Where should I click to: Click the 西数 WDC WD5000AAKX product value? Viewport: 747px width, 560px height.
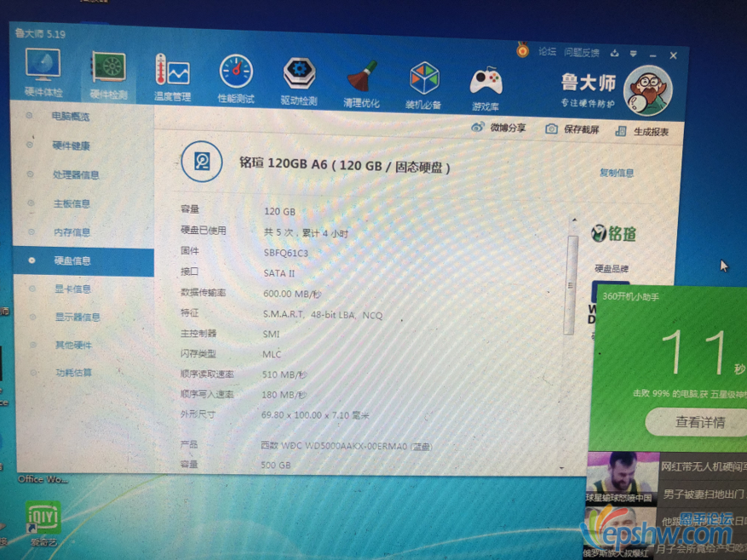point(347,446)
